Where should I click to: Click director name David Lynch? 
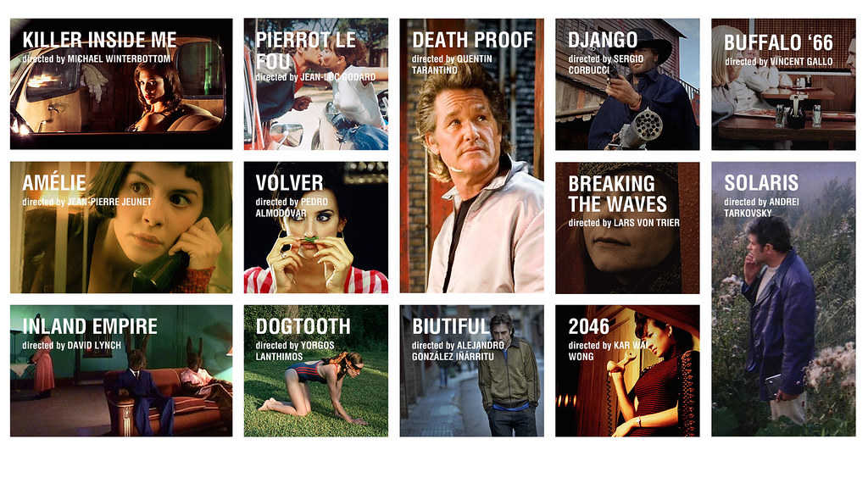(x=94, y=345)
